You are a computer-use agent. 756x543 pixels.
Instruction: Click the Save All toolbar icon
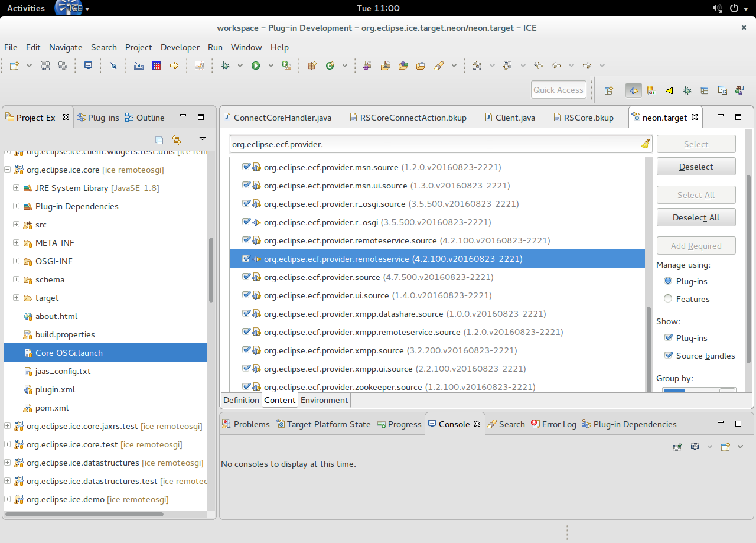click(x=63, y=66)
